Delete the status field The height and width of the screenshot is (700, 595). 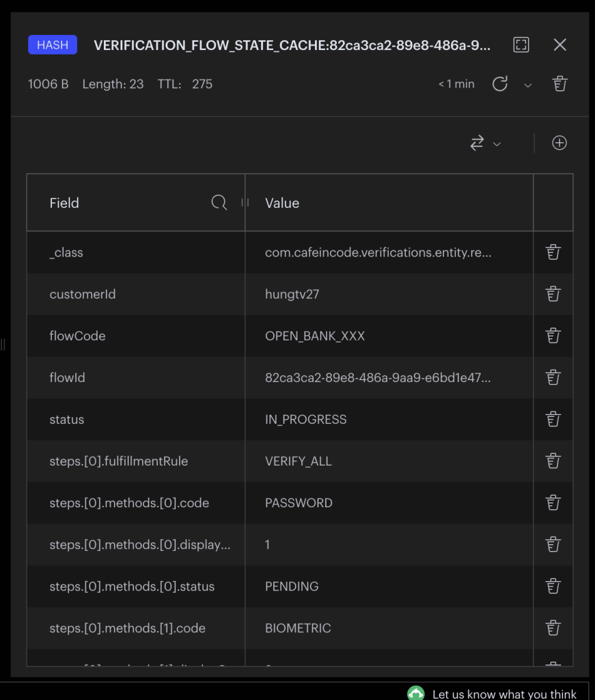(553, 419)
